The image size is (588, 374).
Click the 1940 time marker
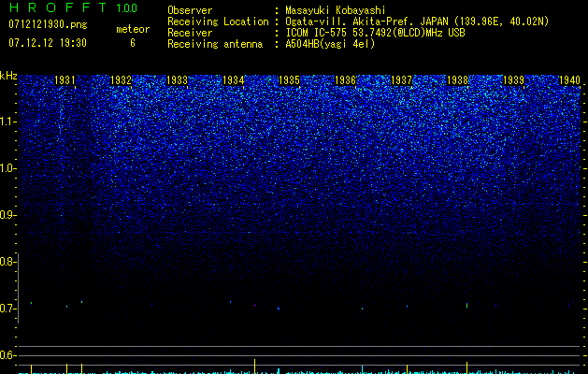pos(569,80)
